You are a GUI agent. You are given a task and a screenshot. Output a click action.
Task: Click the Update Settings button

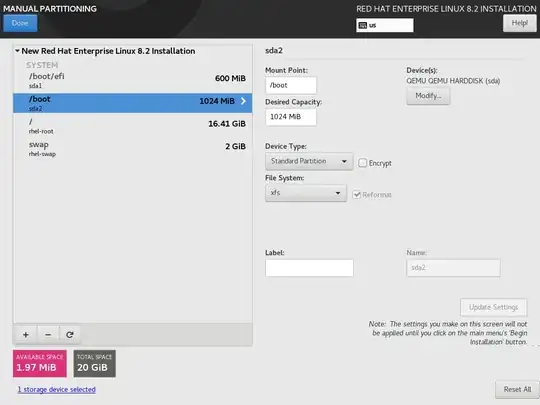coord(494,307)
